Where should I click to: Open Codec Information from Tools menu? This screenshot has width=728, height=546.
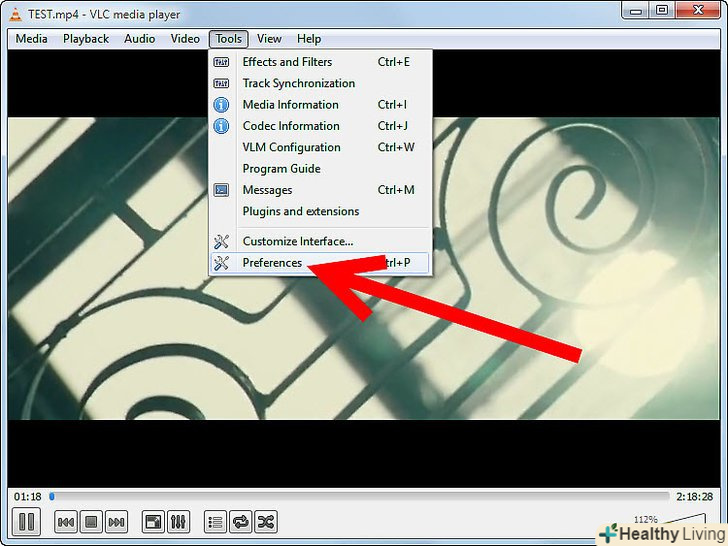[x=320, y=126]
